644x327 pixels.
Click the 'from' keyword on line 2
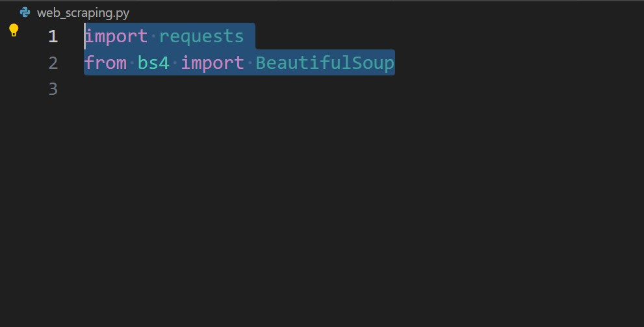105,63
